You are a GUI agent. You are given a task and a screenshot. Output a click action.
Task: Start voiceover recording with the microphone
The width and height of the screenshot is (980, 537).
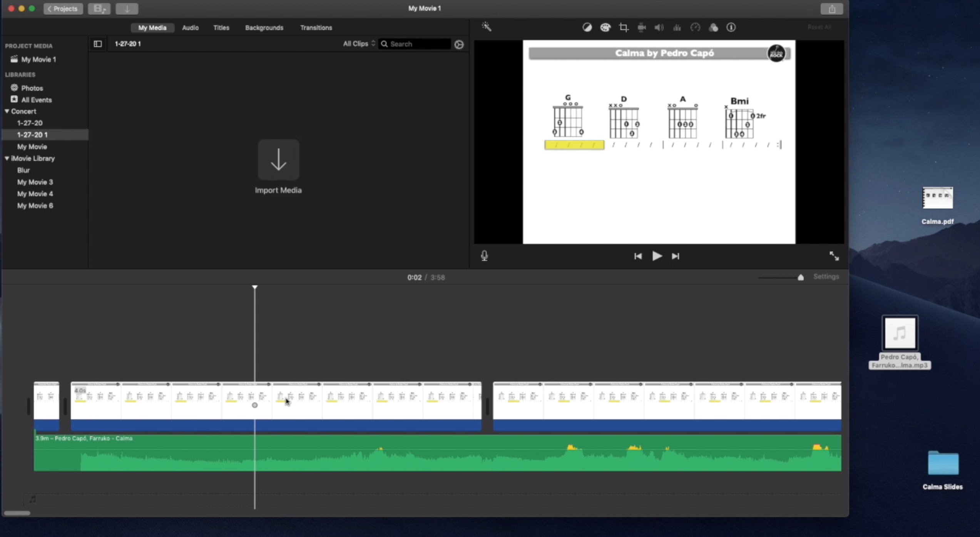(x=484, y=255)
